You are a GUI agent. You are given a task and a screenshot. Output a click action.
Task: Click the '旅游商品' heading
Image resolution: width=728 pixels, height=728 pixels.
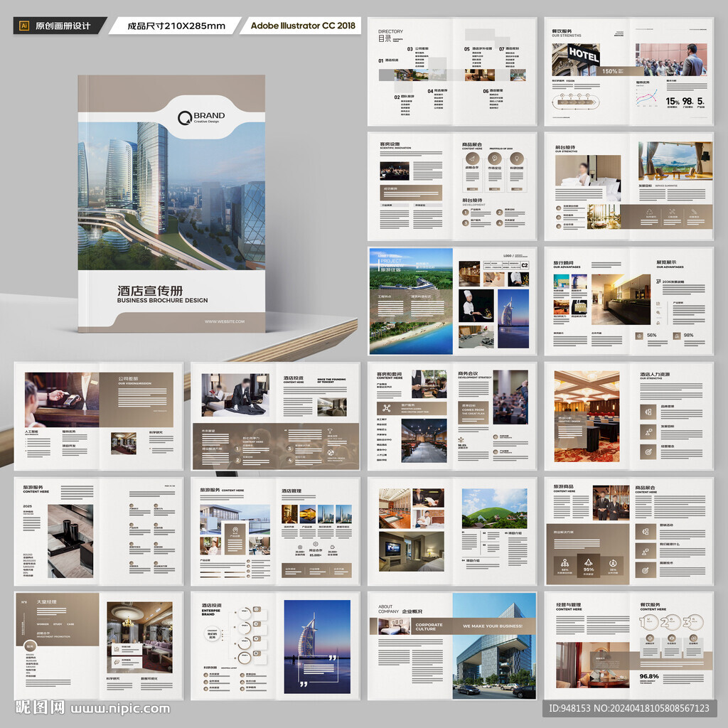[563, 486]
